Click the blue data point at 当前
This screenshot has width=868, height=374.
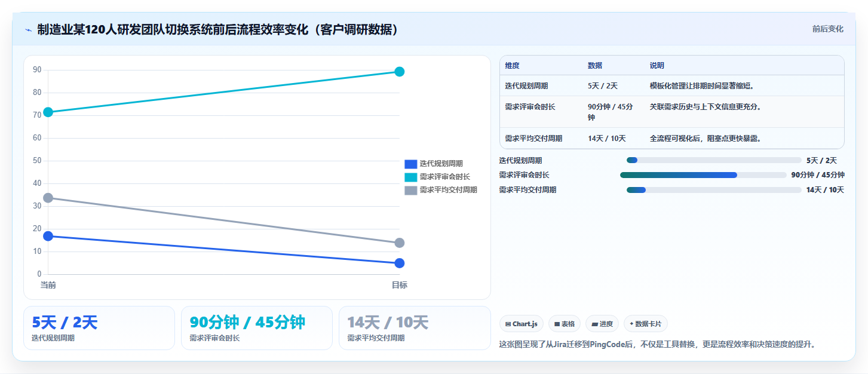(x=48, y=236)
